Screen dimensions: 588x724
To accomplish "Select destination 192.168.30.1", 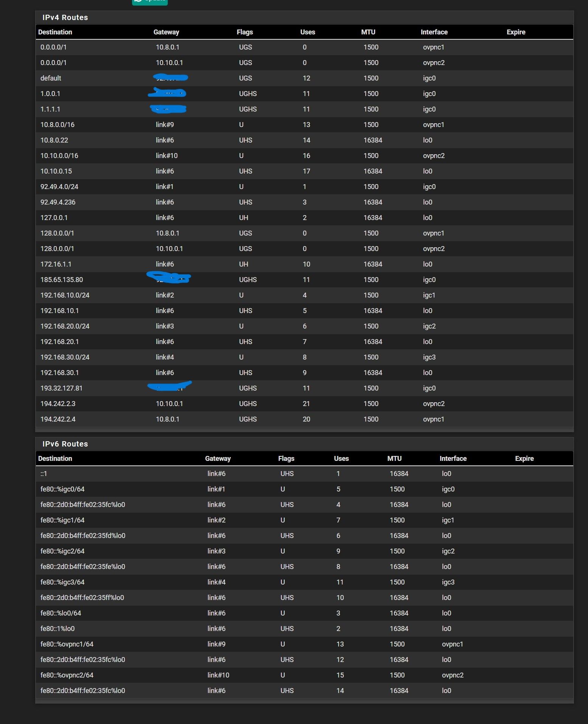I will [x=60, y=373].
